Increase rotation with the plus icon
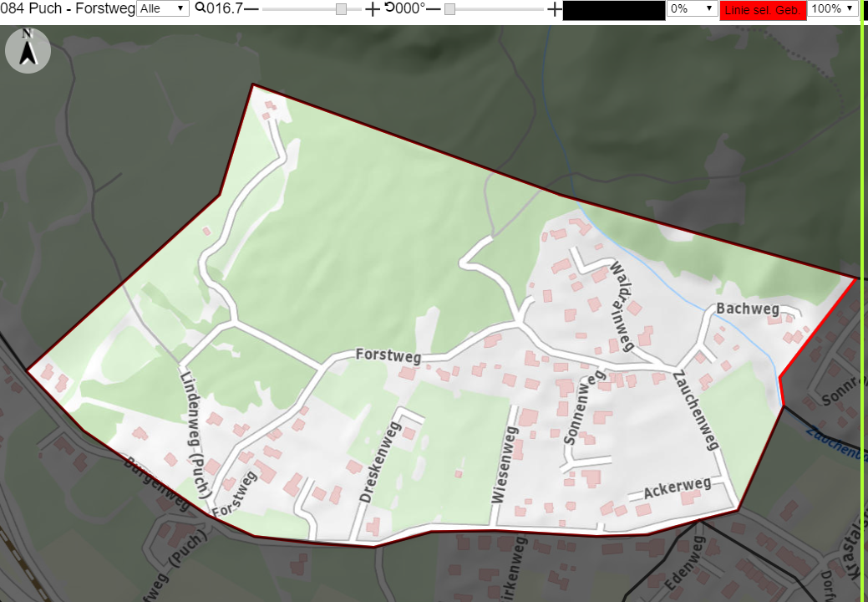 pyautogui.click(x=554, y=9)
